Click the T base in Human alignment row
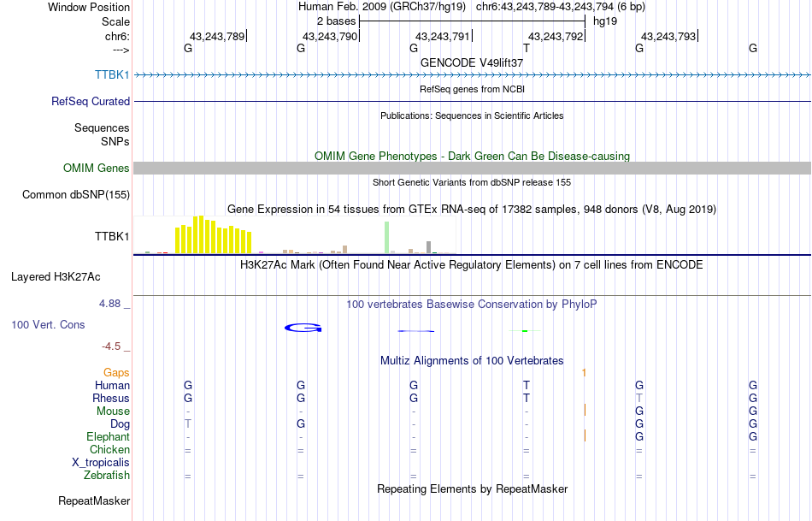This screenshot has height=521, width=812. pyautogui.click(x=527, y=385)
